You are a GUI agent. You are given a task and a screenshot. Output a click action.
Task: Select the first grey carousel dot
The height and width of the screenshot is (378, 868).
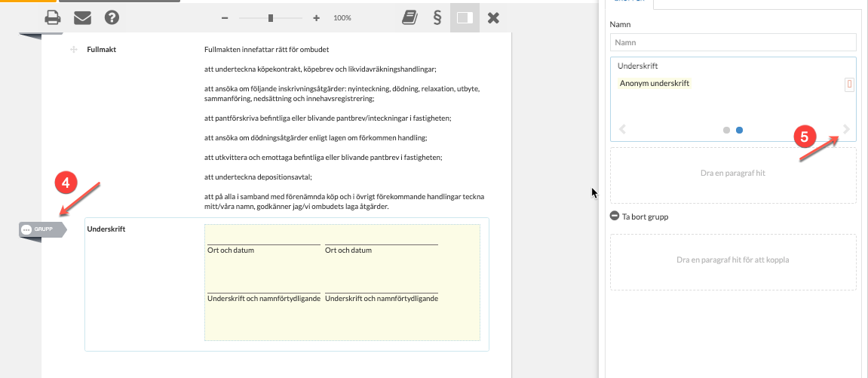[727, 131]
